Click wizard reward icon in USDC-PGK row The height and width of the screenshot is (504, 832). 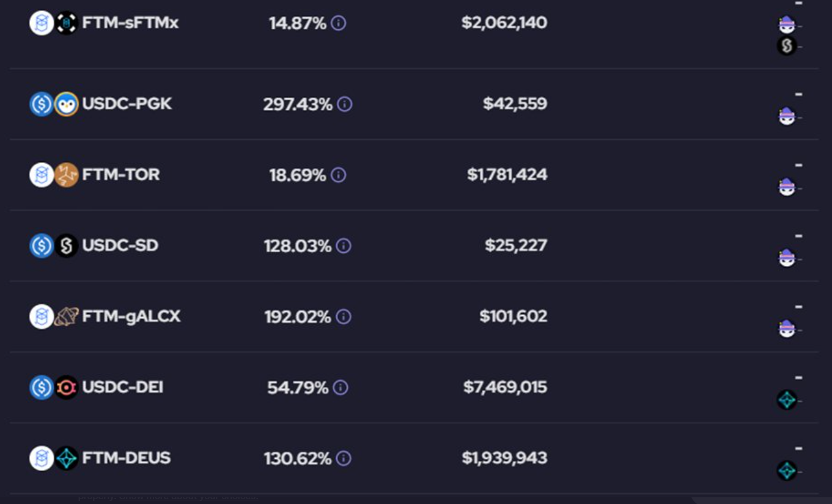787,116
